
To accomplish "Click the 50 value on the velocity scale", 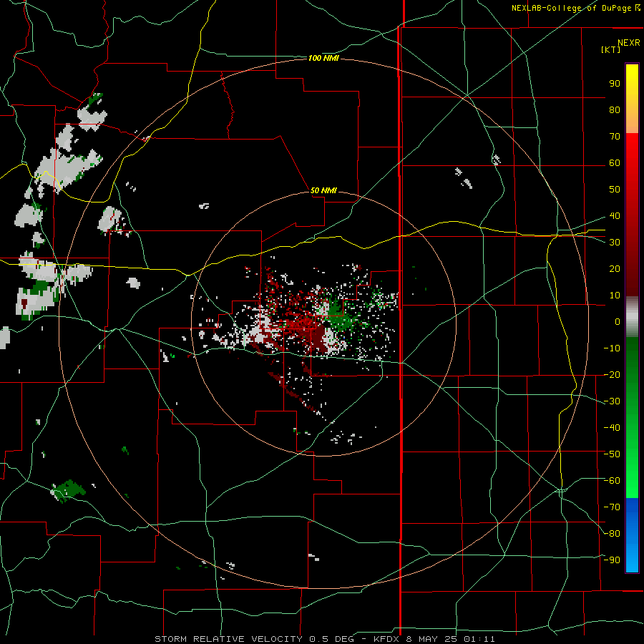I will 615,190.
